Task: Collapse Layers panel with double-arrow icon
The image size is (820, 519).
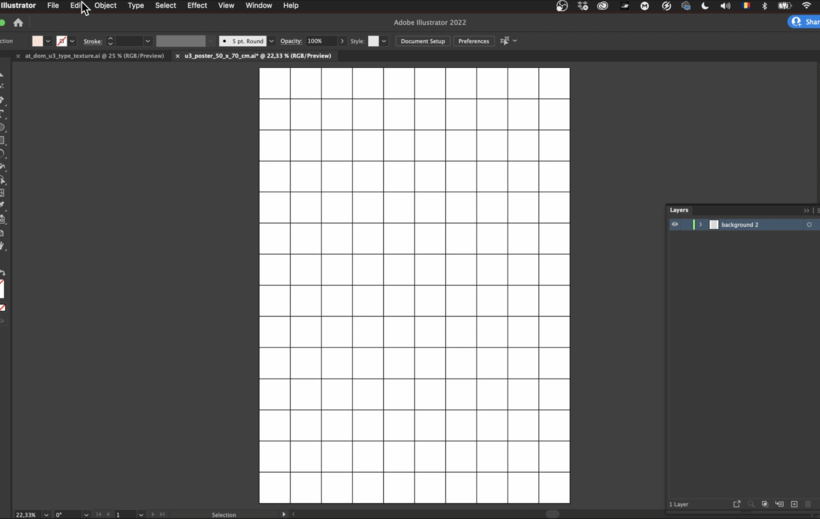Action: coord(806,210)
